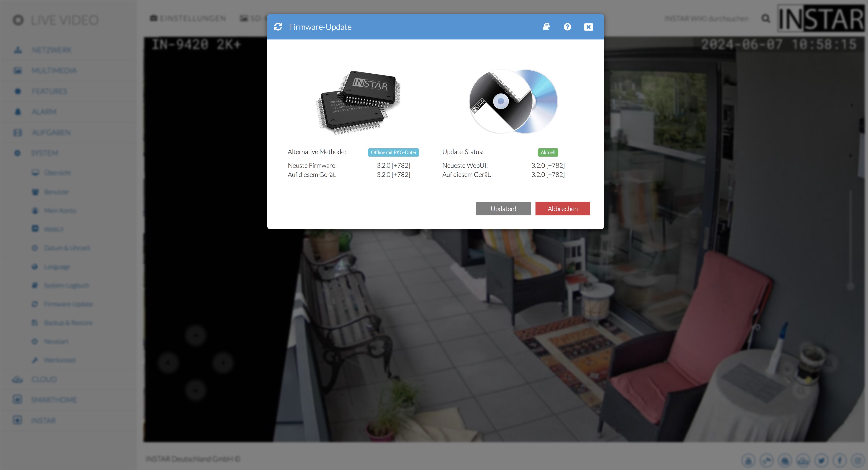Viewport: 868px width, 470px height.
Task: Click the Twitter bird footer icon
Action: point(821,460)
